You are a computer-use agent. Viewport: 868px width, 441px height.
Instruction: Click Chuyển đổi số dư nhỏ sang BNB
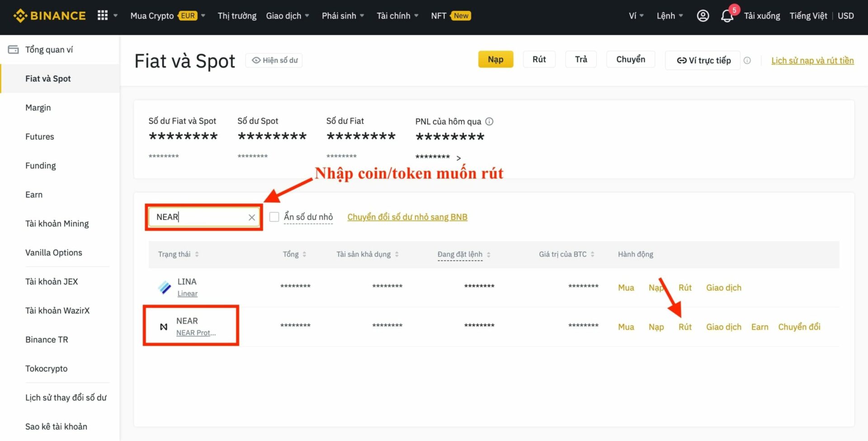(407, 217)
